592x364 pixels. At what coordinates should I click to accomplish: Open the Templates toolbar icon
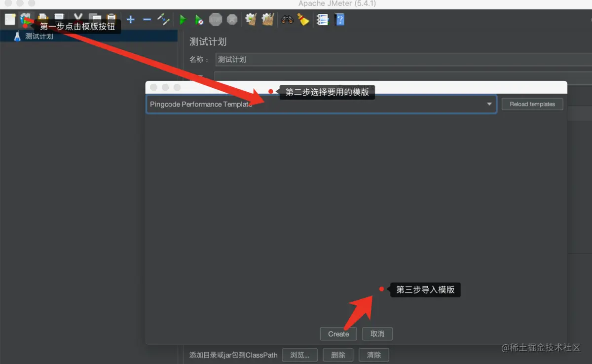tap(26, 20)
